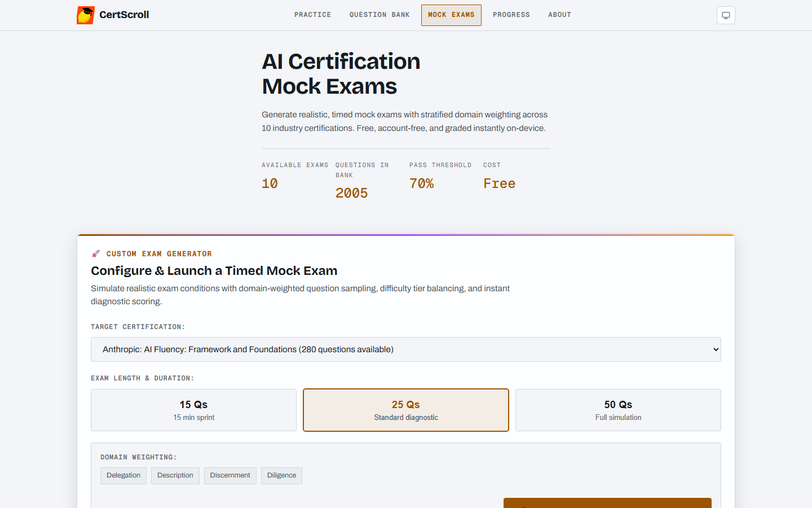Open the Practice nav item
The width and height of the screenshot is (812, 508).
[312, 15]
